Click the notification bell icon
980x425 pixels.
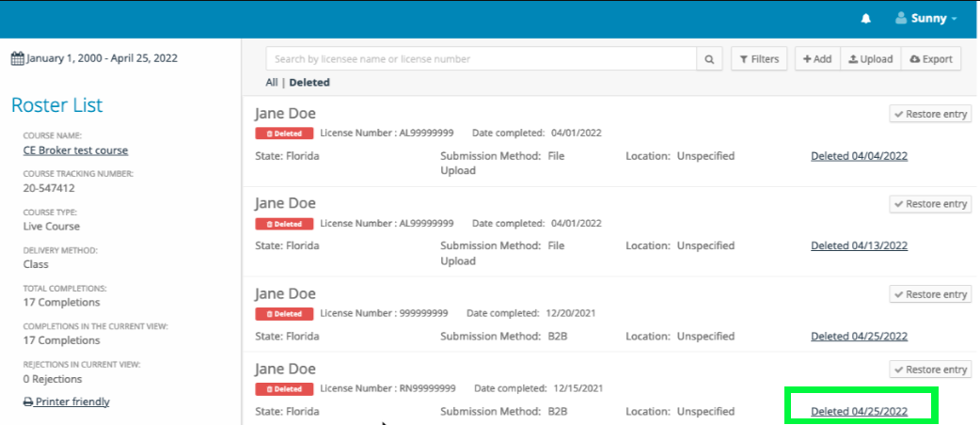coord(867,19)
